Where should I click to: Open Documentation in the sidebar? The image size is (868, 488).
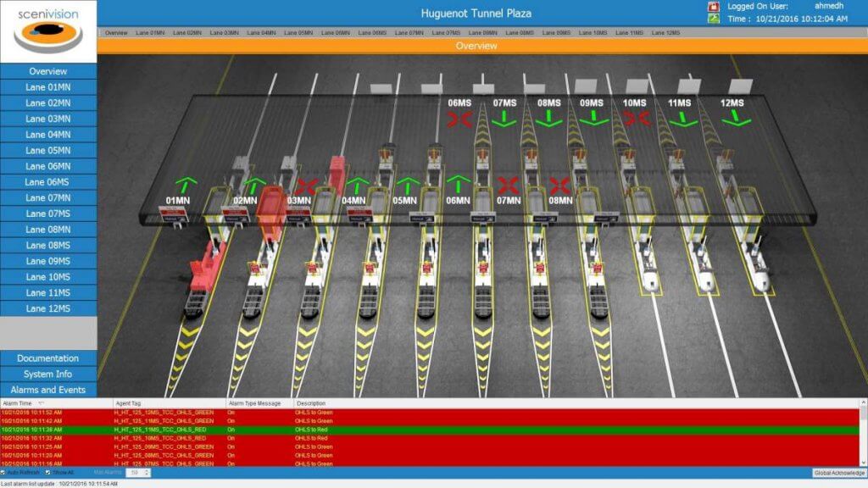point(48,358)
